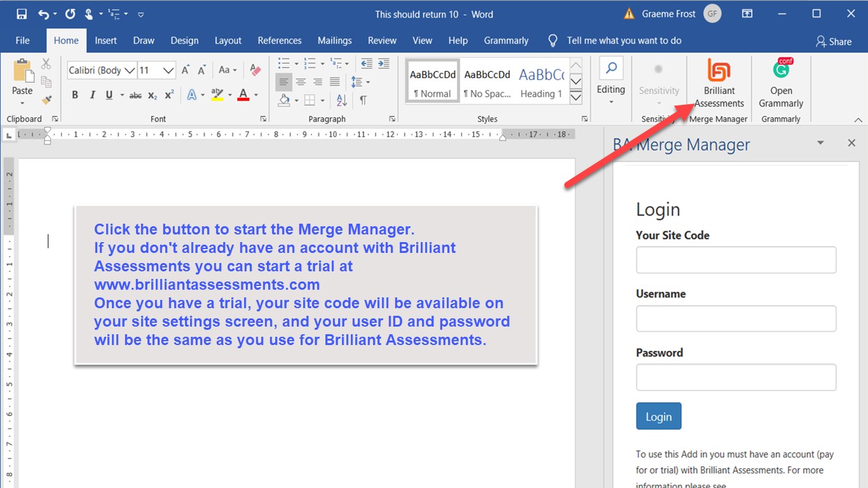
Task: Expand the Borders dropdown arrow
Action: point(322,100)
